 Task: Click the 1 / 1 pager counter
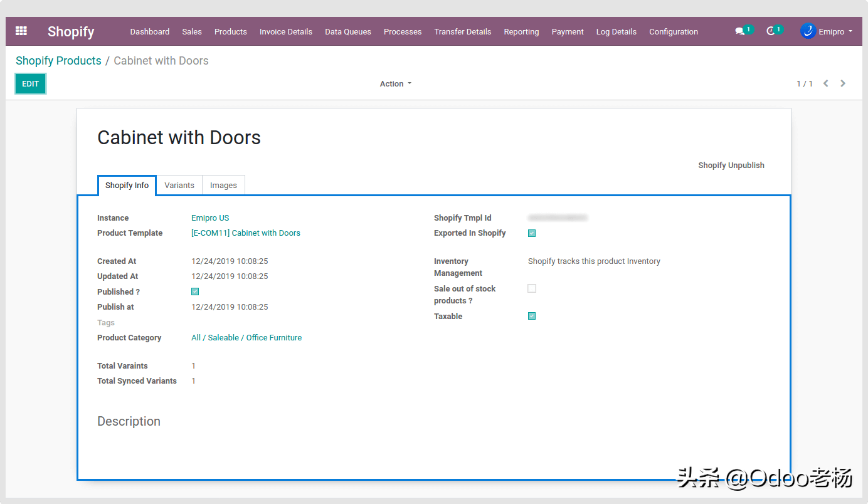[805, 83]
